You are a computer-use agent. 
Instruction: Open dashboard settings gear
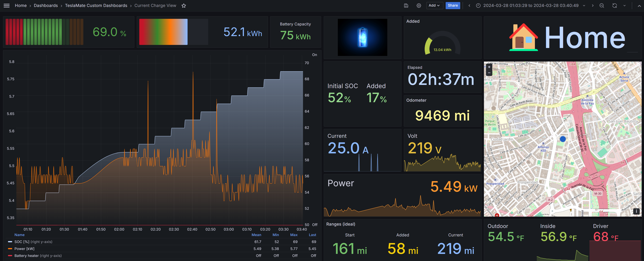click(419, 5)
